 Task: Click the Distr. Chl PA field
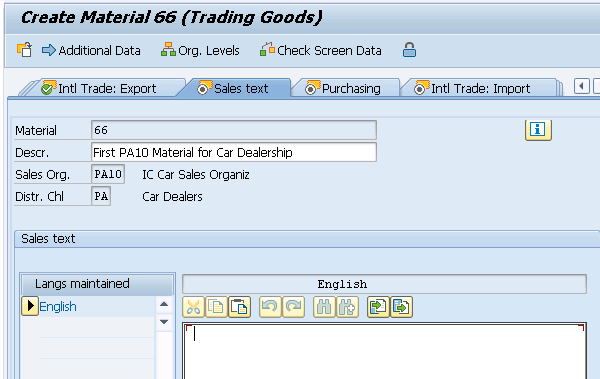101,196
